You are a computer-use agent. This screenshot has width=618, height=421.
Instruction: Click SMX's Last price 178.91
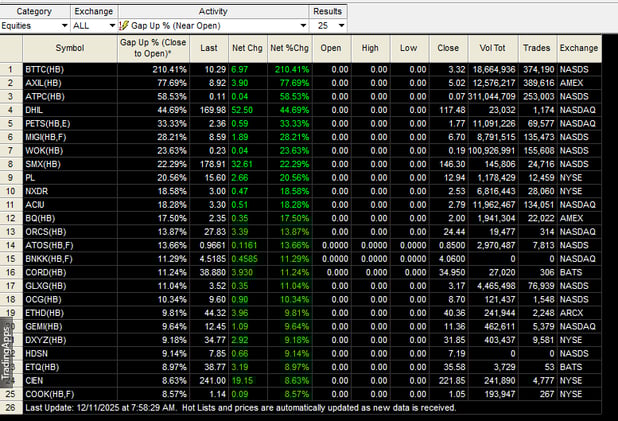click(x=213, y=164)
